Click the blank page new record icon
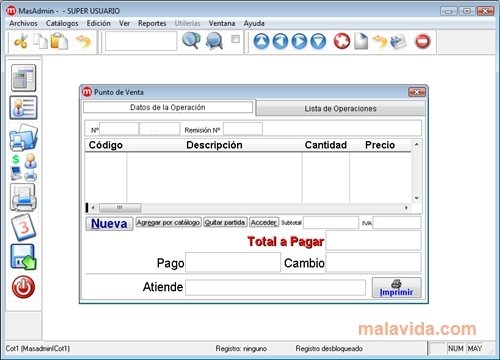Screen dimensions: 500x360 pos(361,42)
